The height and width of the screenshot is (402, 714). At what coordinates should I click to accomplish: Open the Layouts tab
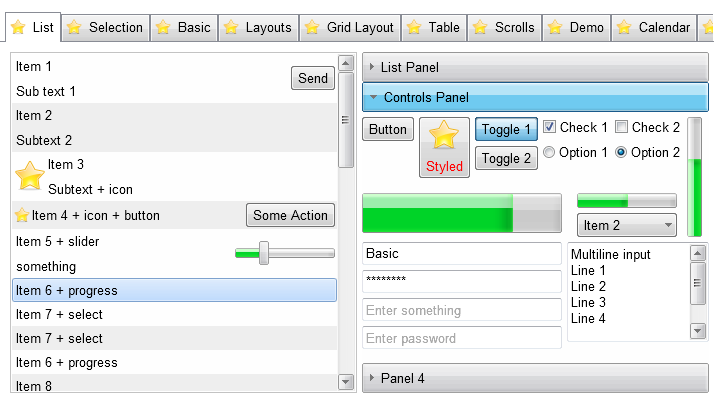point(257,28)
